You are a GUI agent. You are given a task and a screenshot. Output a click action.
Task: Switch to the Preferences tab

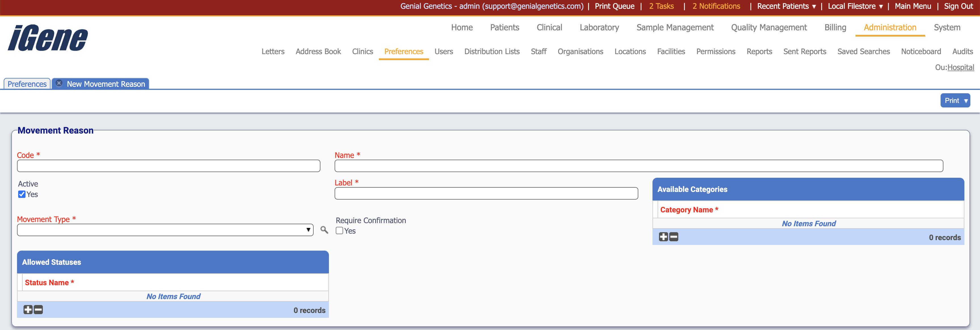click(27, 84)
